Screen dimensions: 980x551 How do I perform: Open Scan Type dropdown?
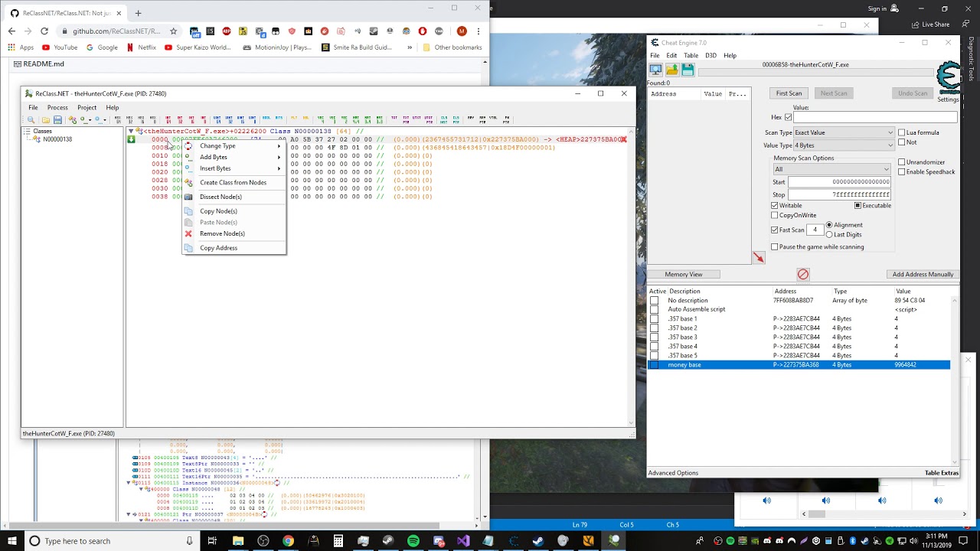[844, 132]
